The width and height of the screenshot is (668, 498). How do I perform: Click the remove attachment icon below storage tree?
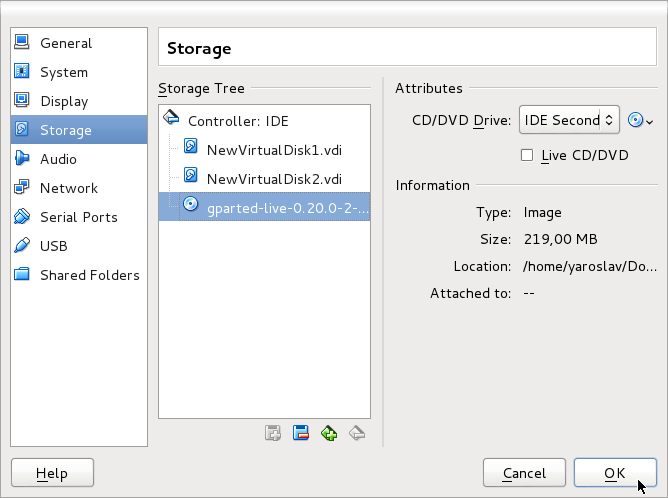click(x=301, y=433)
